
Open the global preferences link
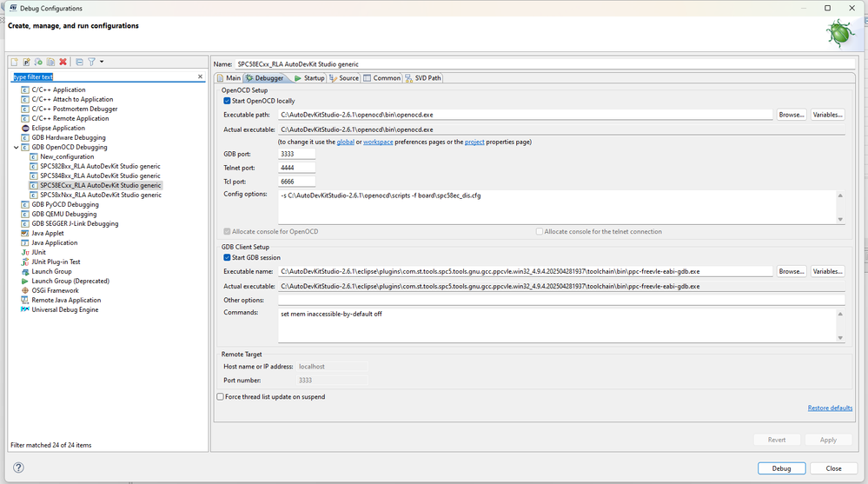point(346,142)
